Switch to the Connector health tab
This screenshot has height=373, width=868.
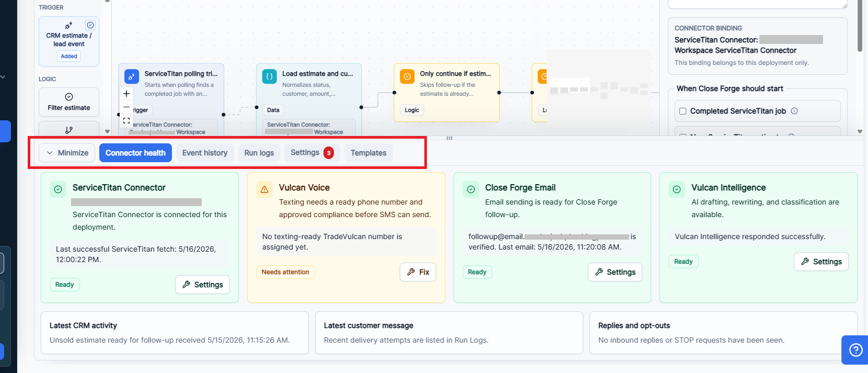tap(135, 153)
